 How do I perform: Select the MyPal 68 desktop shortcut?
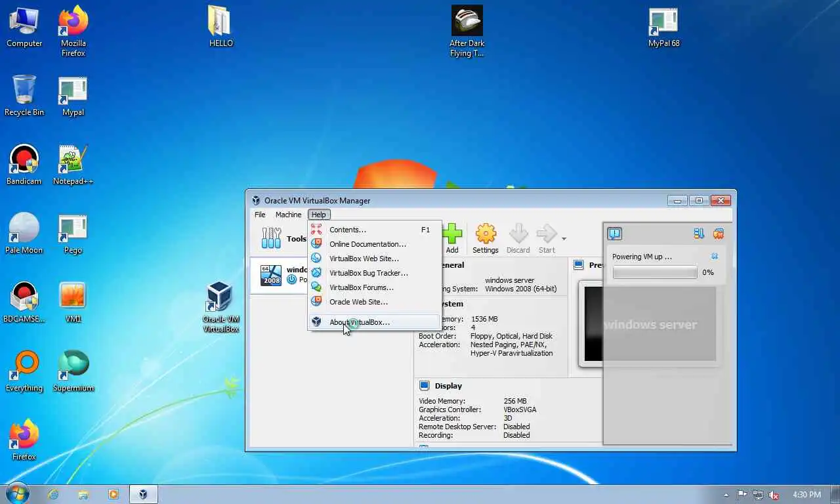(x=663, y=27)
